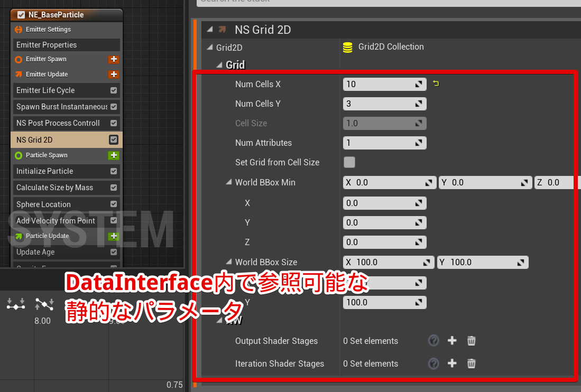Screen dimensions: 581x392
Task: Select the Initialize Particle module
Action: [67, 171]
